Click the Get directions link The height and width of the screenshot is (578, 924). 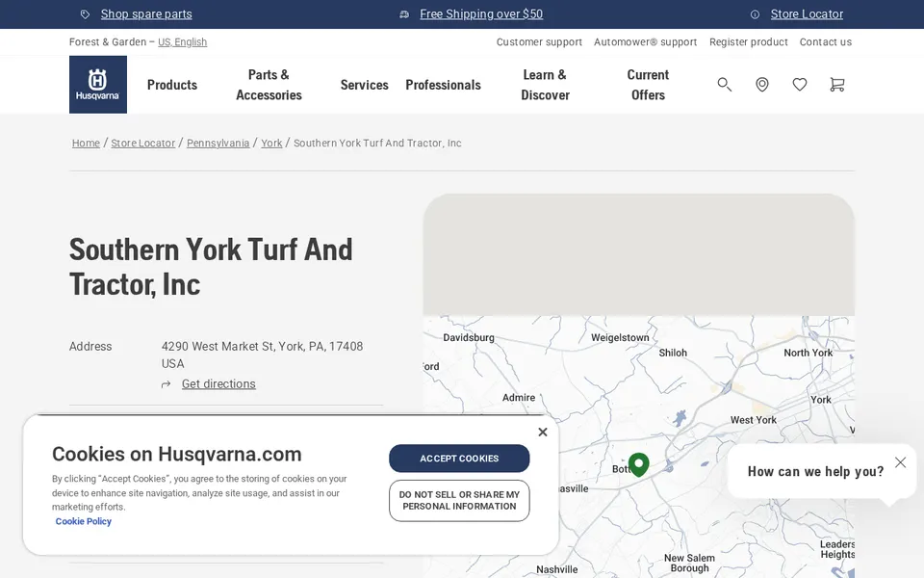pos(218,384)
